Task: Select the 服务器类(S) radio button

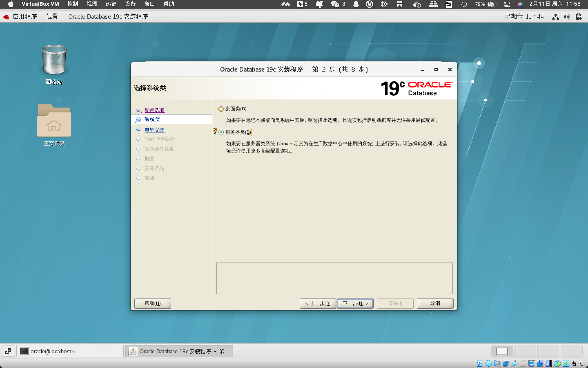Action: pyautogui.click(x=221, y=132)
